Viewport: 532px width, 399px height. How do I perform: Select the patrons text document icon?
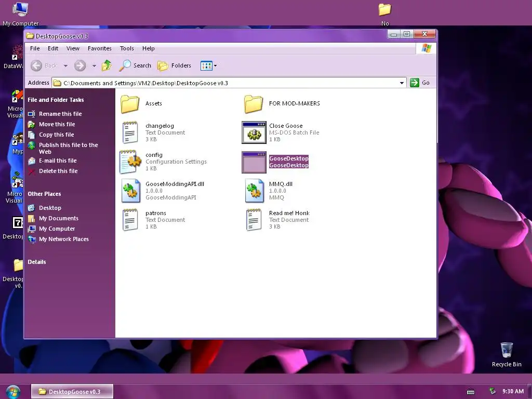coord(130,220)
